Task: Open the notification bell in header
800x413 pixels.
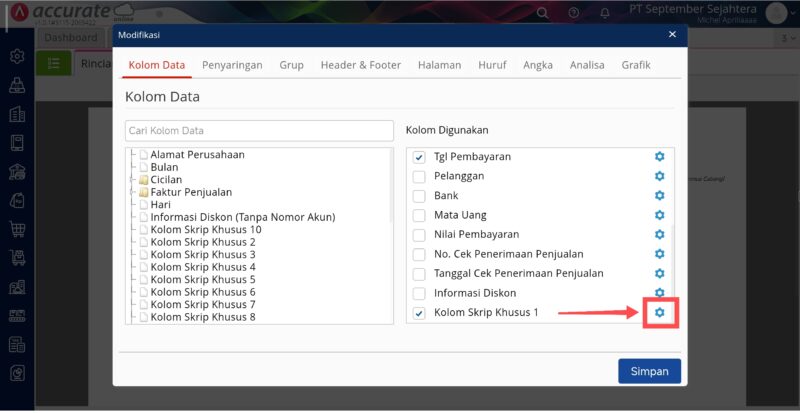Action: (606, 13)
